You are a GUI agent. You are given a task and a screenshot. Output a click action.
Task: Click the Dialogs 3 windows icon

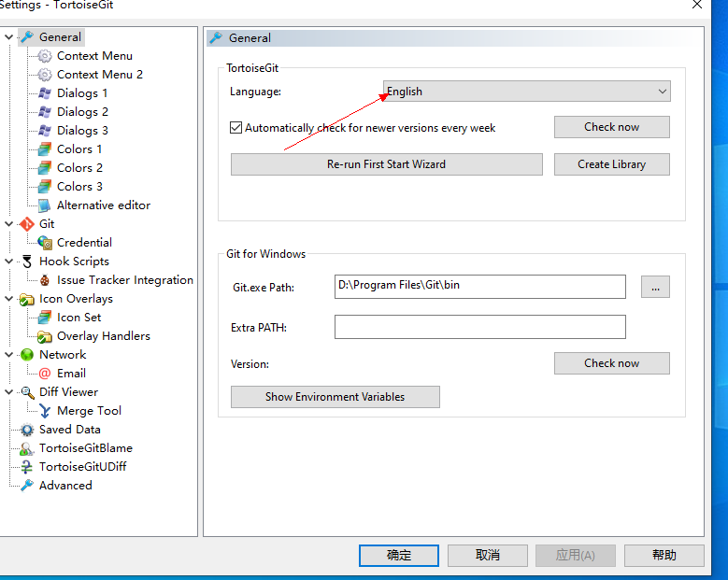point(45,131)
